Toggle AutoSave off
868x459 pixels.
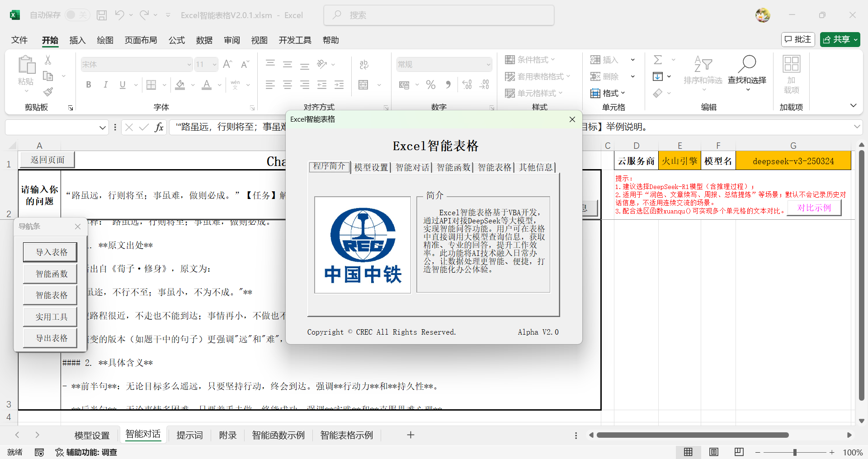(77, 14)
